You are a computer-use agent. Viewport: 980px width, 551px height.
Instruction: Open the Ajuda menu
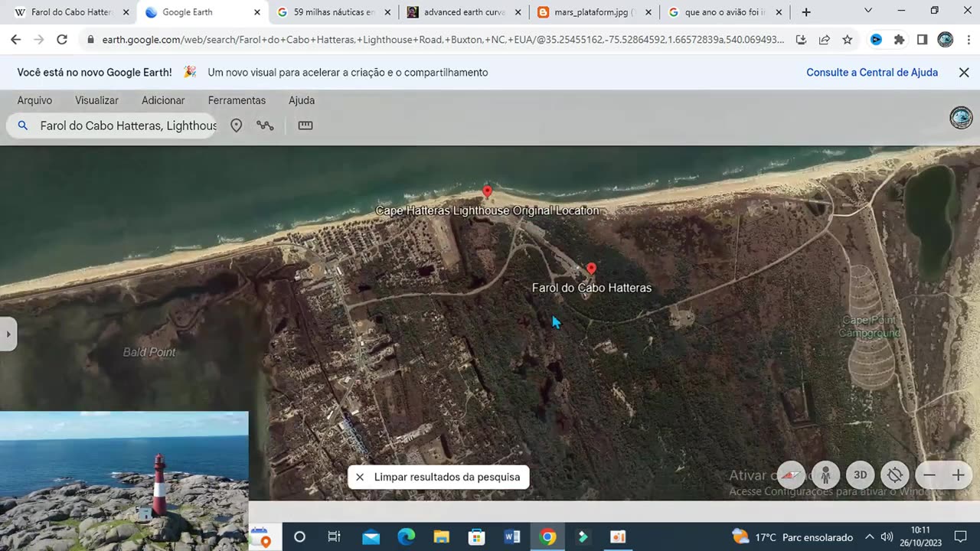302,100
